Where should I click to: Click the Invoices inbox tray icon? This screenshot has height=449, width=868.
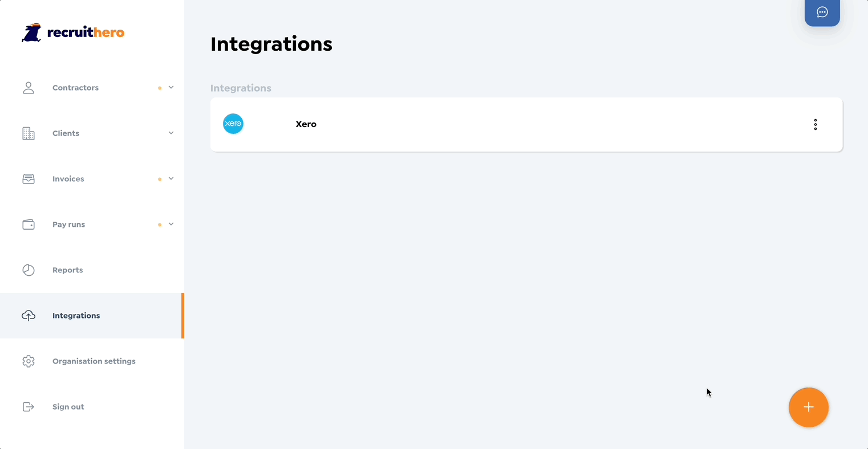[x=29, y=179]
